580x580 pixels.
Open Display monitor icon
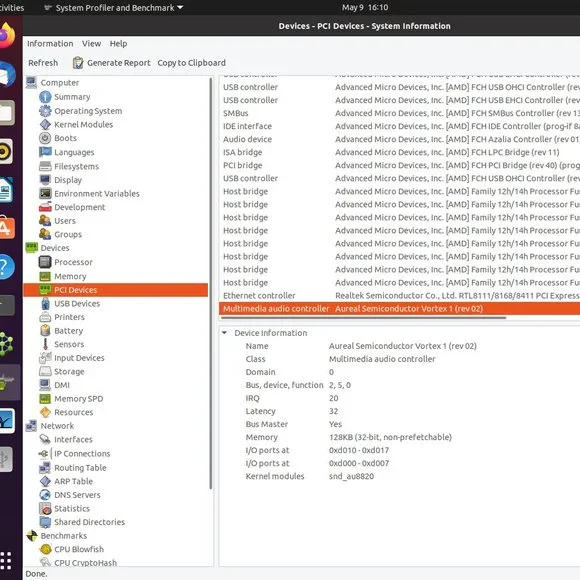[x=45, y=180]
